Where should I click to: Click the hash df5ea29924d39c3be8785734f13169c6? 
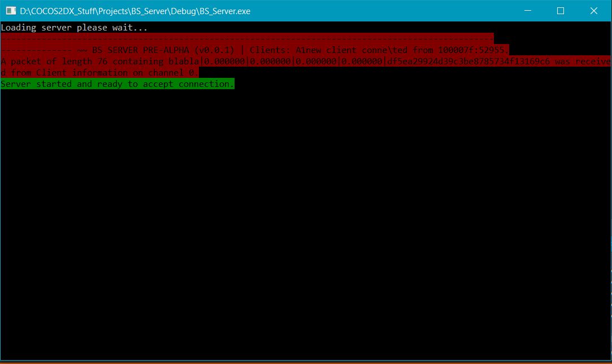468,62
